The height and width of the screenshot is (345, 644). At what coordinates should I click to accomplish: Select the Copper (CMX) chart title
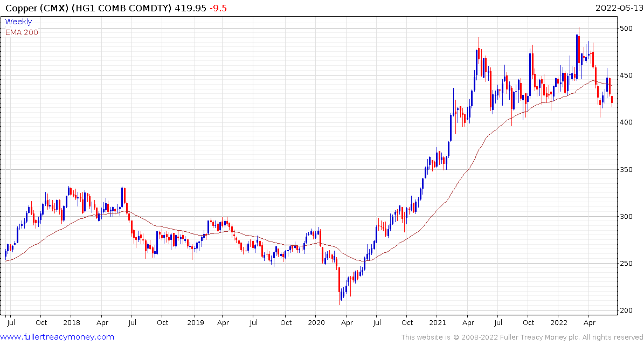click(x=86, y=8)
